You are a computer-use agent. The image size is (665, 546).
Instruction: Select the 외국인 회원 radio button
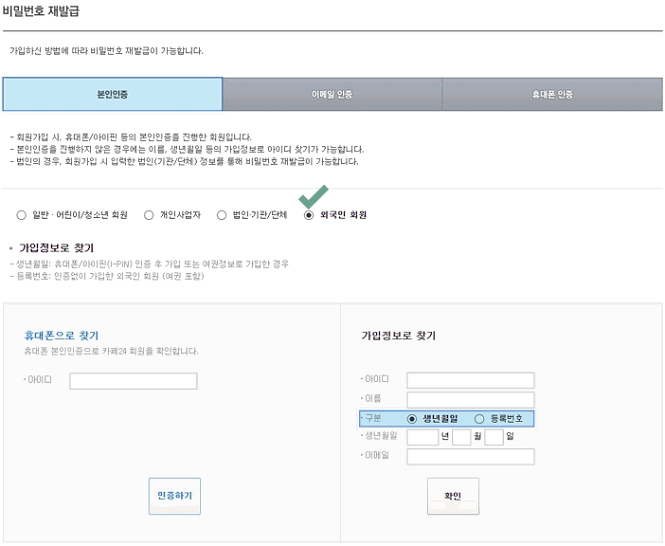(x=309, y=215)
